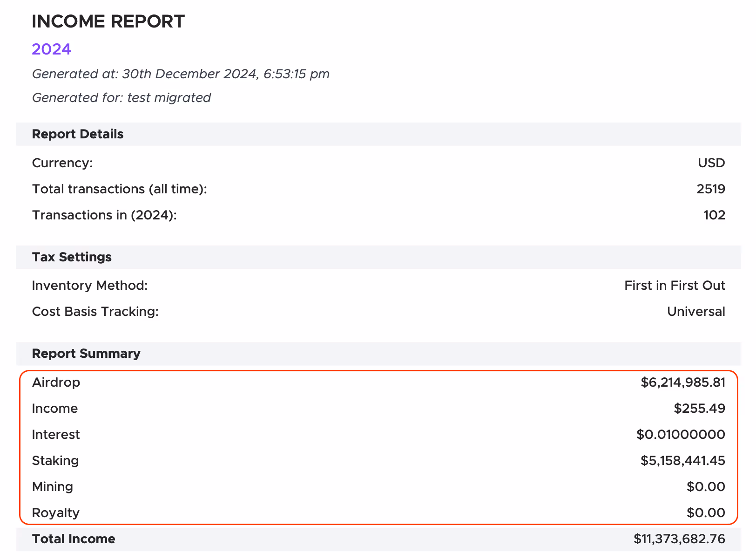Click the 2024 transactions count 102
Image resolution: width=756 pixels, height=560 pixels.
tap(714, 215)
